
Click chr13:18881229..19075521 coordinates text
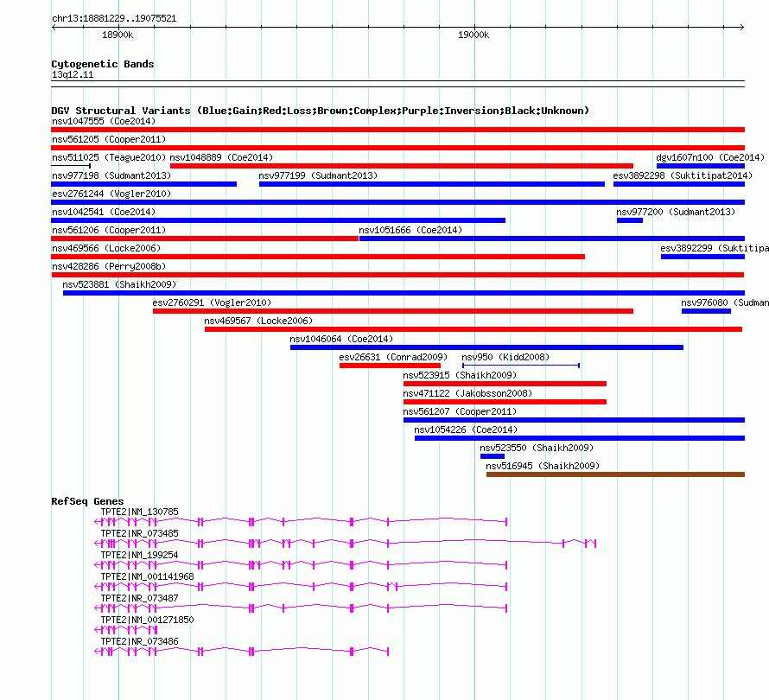coord(114,19)
